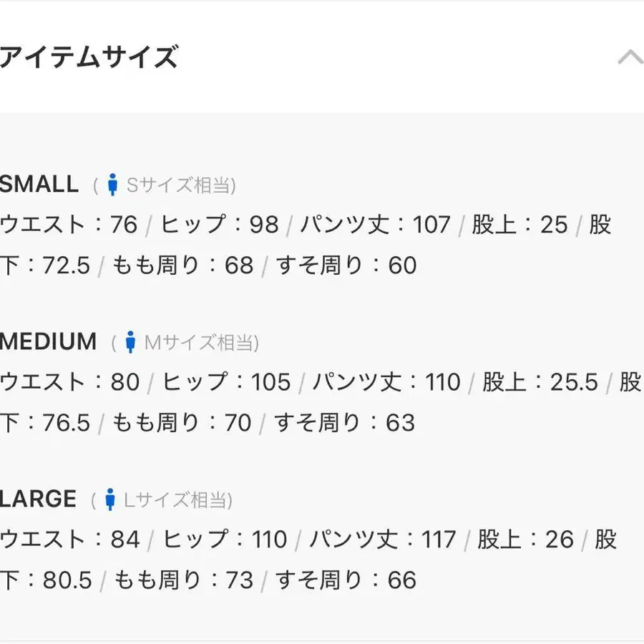This screenshot has width=644, height=644.
Task: Click the blue person icon beside MEDIUM
Action: click(131, 342)
